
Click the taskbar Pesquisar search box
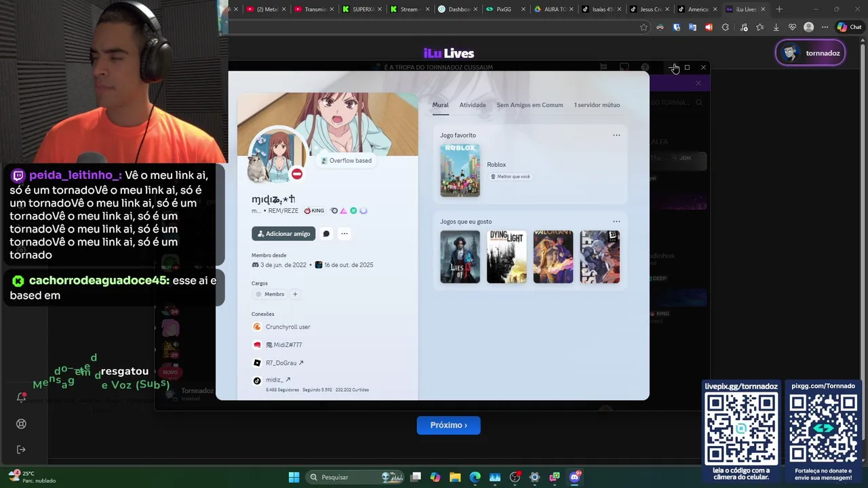point(355,477)
